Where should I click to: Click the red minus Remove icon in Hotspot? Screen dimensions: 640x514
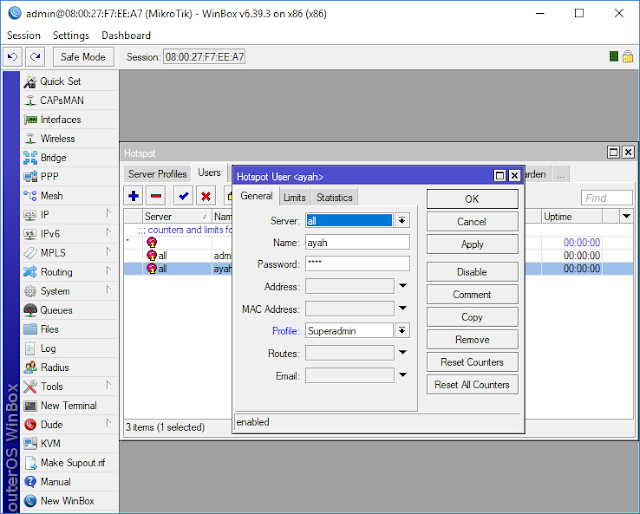click(x=156, y=196)
